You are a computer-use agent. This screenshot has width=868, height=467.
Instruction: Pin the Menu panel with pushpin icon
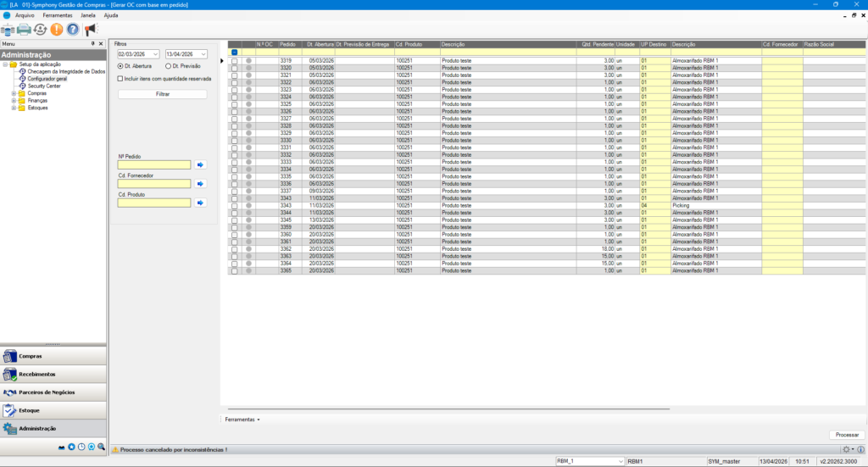pos(92,43)
